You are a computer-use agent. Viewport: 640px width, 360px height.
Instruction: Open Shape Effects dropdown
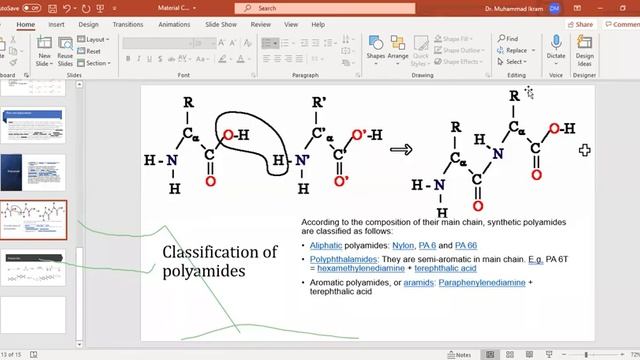pos(458,62)
